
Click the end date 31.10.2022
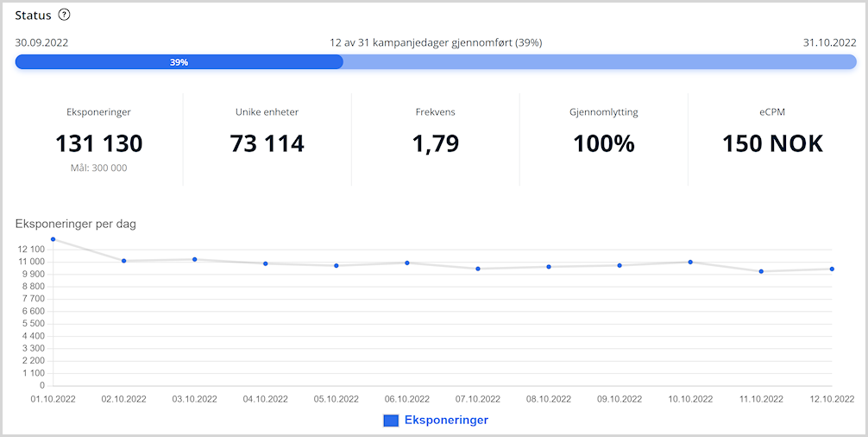(x=830, y=42)
